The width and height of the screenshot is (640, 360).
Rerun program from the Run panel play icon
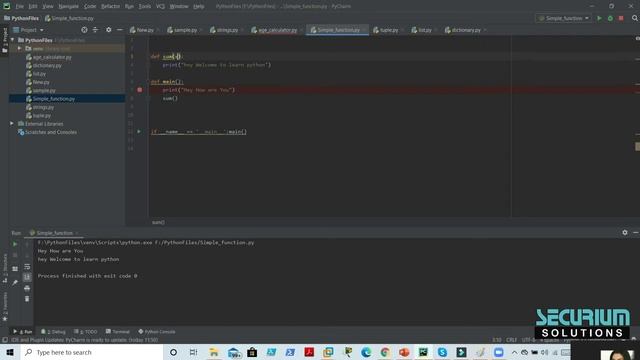15,244
